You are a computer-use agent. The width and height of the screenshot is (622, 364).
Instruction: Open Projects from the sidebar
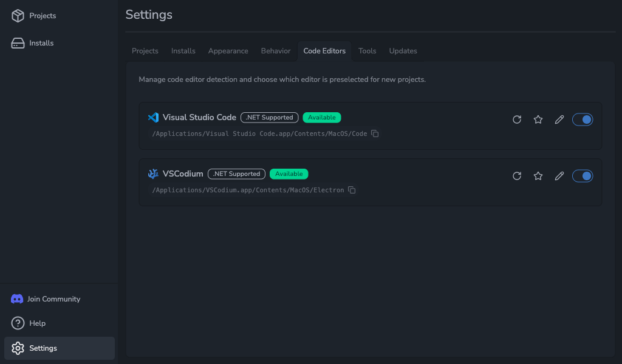[60, 15]
